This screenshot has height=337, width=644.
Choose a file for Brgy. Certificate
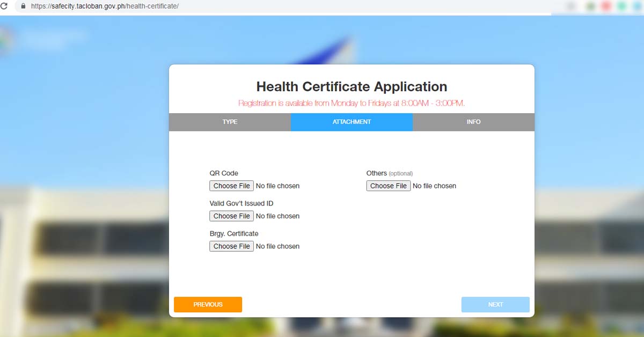[231, 246]
